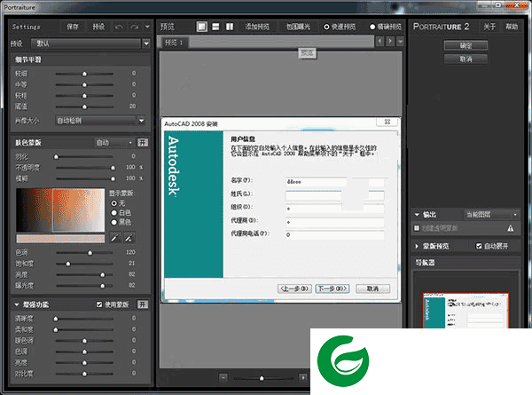532x395 pixels.
Task: Toggle the use mask checkbox
Action: (x=99, y=304)
